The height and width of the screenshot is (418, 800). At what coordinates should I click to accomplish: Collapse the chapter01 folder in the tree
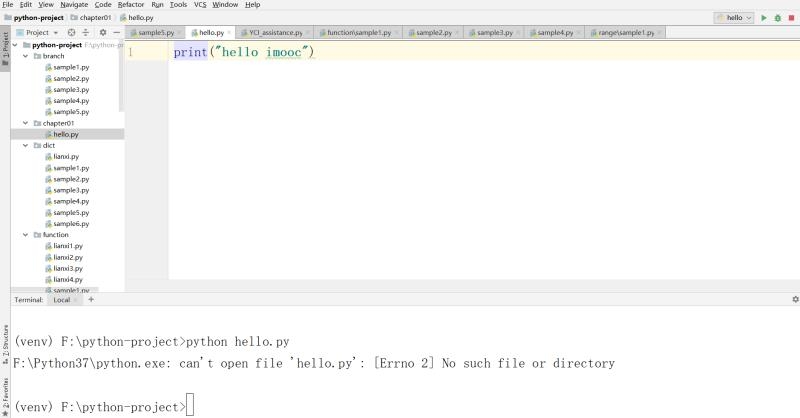click(x=26, y=123)
